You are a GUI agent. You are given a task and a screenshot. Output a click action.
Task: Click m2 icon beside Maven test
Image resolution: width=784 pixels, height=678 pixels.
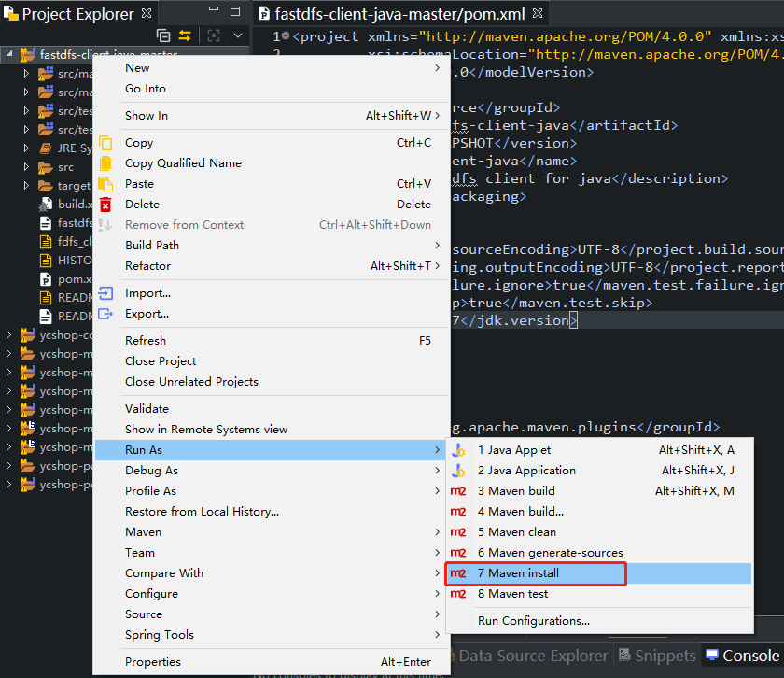pos(458,594)
